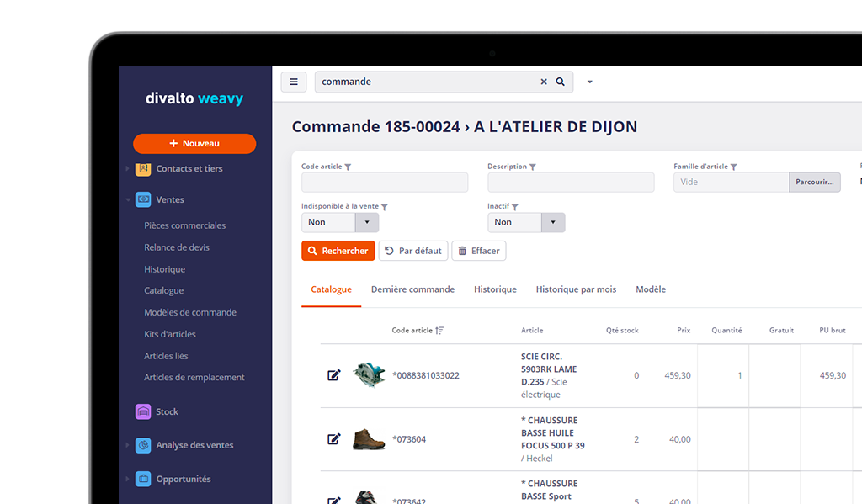Viewport: 862px width, 504px height.
Task: Click the CHAUSSURE BASSE HUILE FOCUS article text
Action: click(552, 439)
